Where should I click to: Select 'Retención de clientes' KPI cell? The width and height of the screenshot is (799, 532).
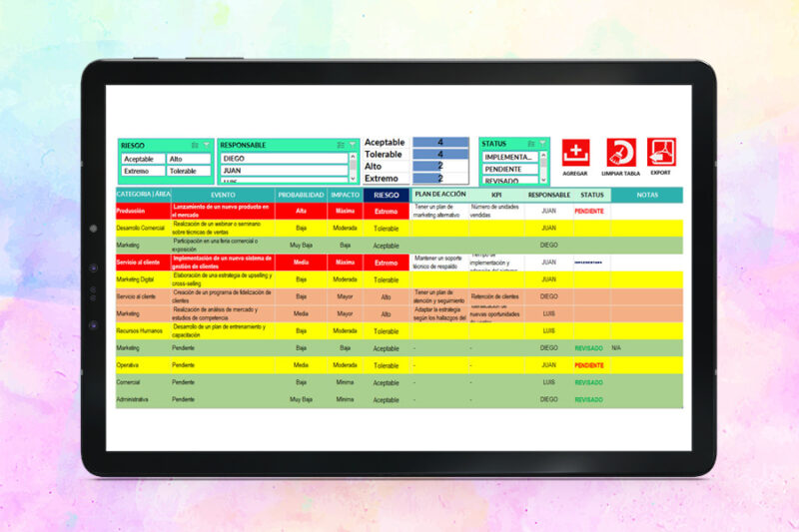point(496,296)
